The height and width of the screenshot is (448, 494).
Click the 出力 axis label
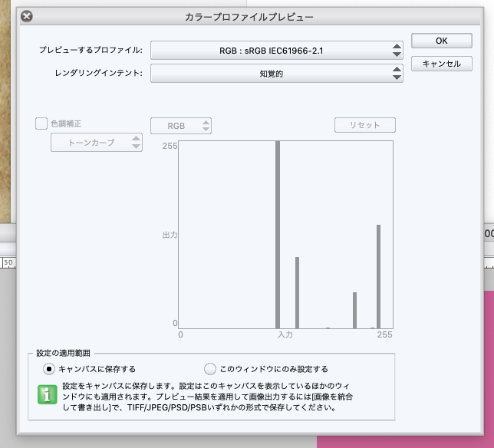tap(170, 235)
